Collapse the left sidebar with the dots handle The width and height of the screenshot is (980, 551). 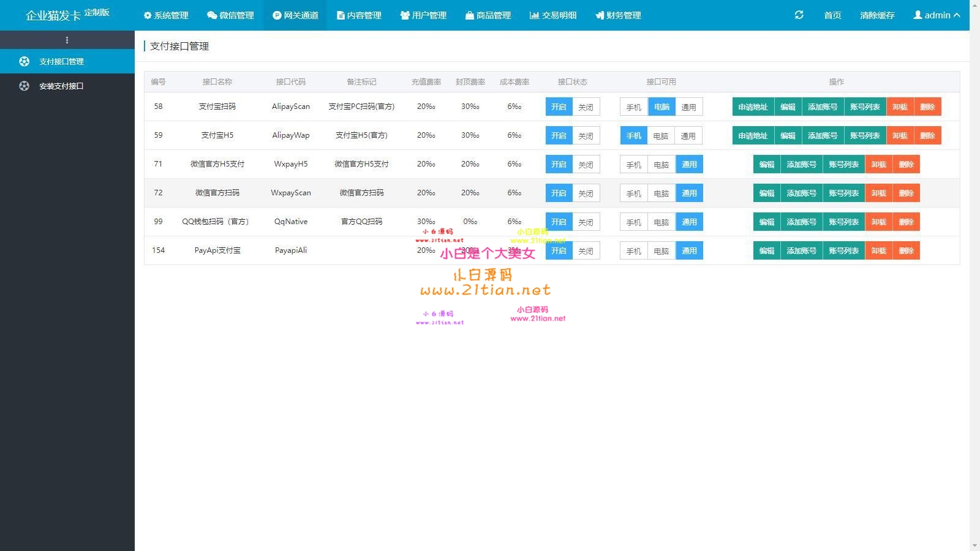(x=67, y=40)
